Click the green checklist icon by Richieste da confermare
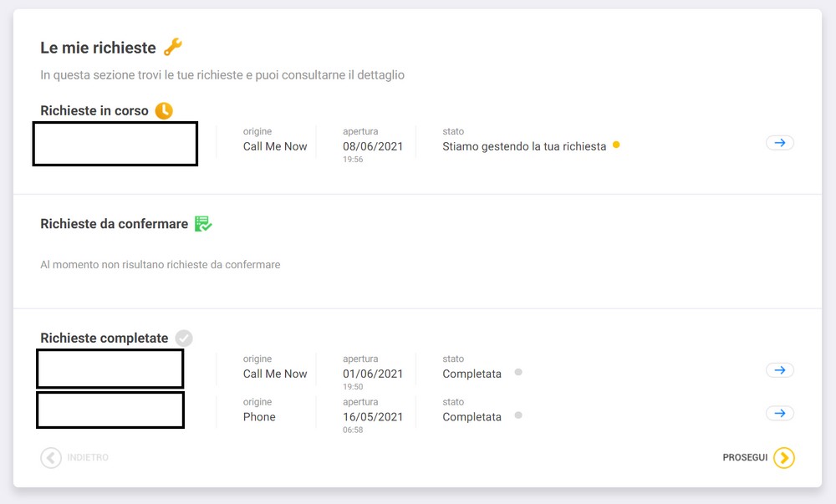Screen dimensions: 836x504 point(203,224)
